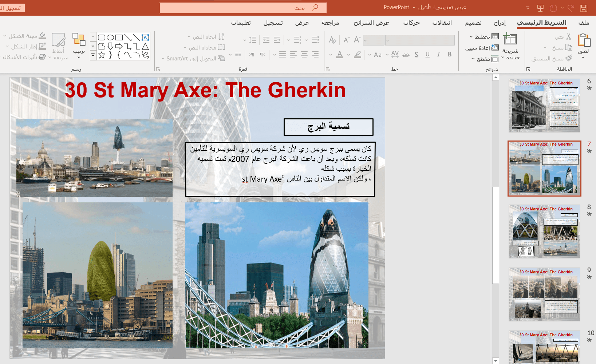Switch to the Design (تصميم) tab
596x364 pixels.
pyautogui.click(x=473, y=23)
